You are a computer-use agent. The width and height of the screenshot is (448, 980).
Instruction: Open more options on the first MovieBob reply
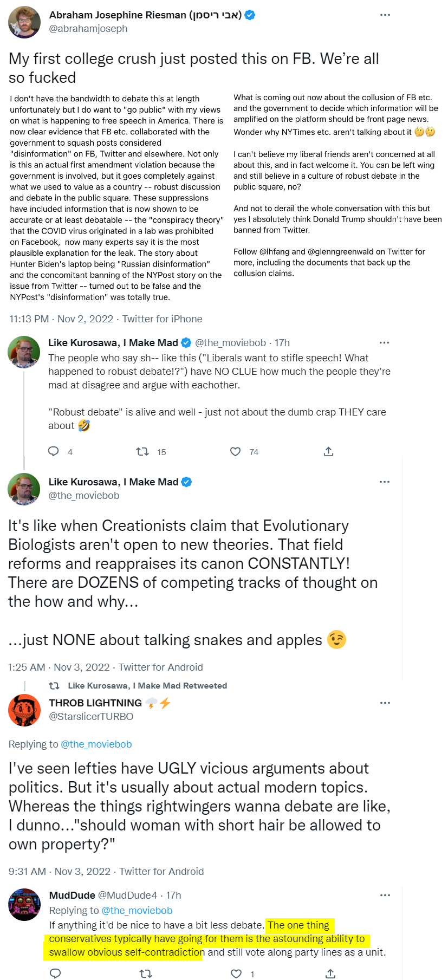coord(384,342)
